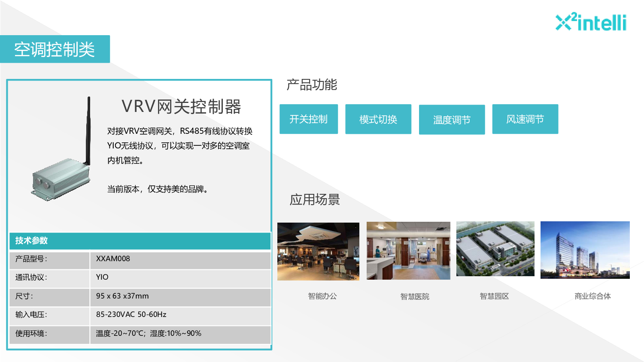Click the 当前版本，仅支持美的品牌 note
Screen dimensions: 644x362
[x=158, y=189]
